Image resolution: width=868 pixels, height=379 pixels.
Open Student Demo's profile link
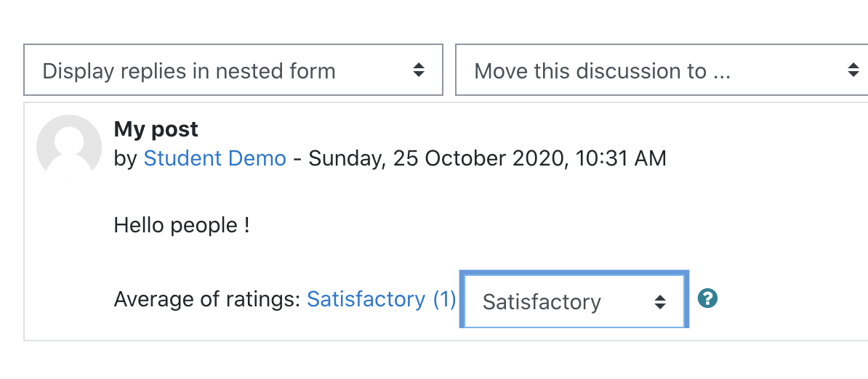214,158
